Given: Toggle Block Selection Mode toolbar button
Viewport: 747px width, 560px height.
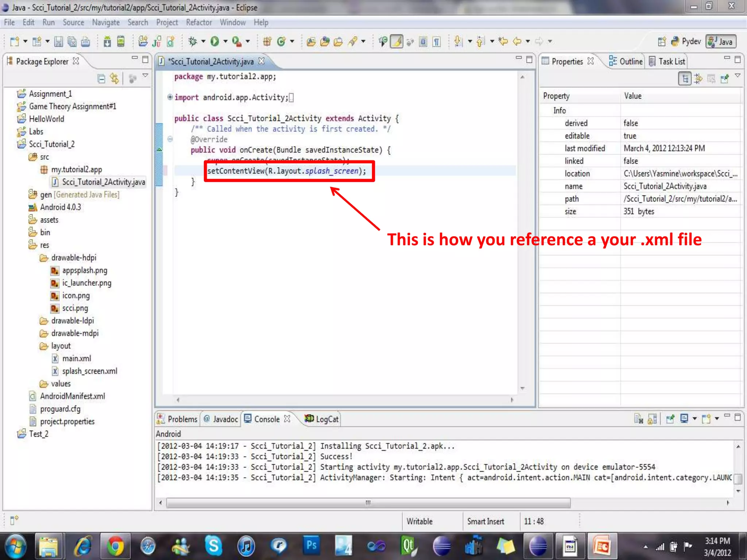Looking at the screenshot, I should (423, 42).
